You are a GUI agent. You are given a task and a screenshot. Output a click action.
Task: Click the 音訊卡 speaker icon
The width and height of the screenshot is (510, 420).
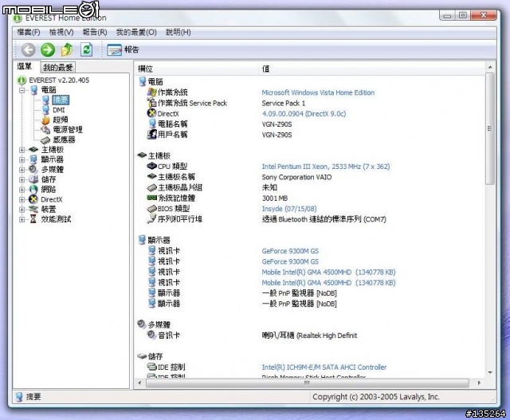(x=152, y=335)
